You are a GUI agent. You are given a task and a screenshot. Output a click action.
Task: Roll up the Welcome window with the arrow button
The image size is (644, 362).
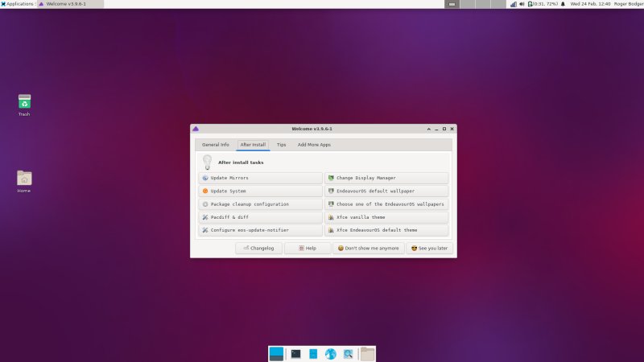[x=429, y=129]
